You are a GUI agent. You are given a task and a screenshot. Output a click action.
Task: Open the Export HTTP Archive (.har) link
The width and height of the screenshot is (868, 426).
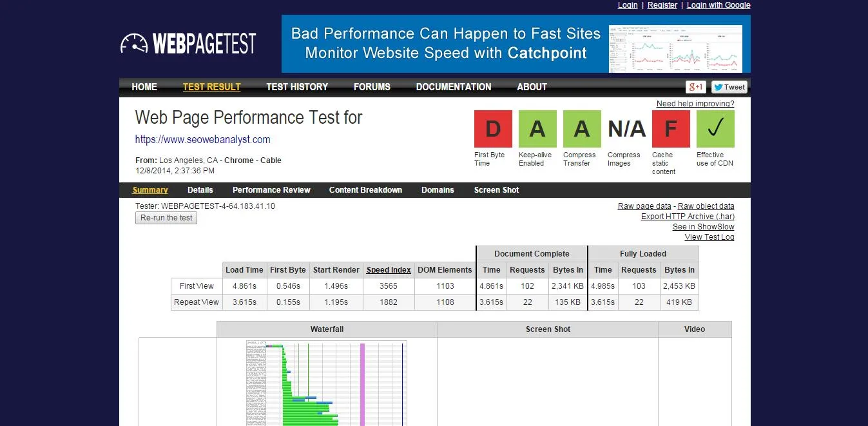coord(688,217)
